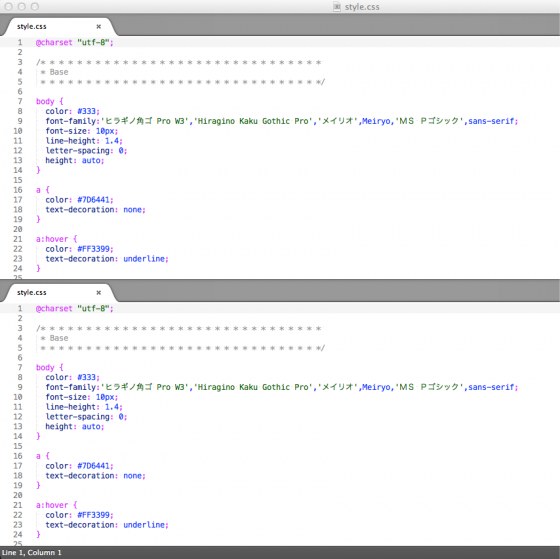The image size is (560, 559).
Task: Click 'letter-spacing' property in lower pane
Action: 78,417
